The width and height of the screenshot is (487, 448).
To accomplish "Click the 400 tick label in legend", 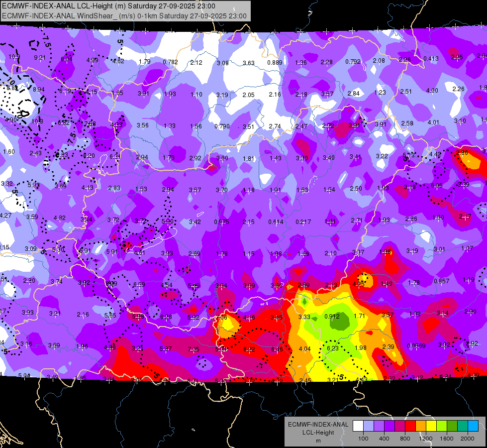I will [x=384, y=439].
